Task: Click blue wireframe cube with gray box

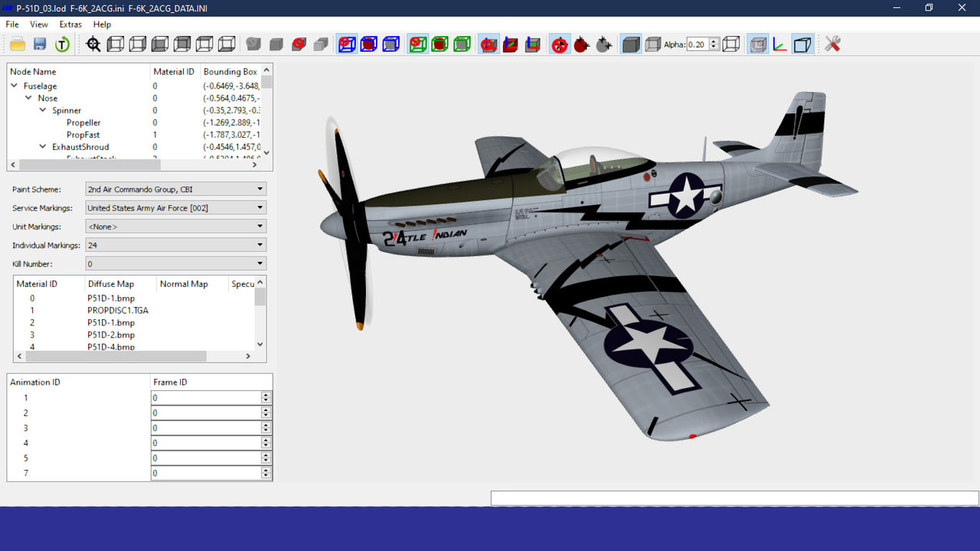Action: click(391, 44)
